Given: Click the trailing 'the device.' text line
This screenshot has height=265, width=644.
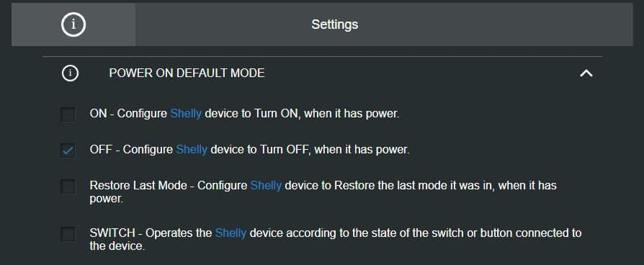Looking at the screenshot, I should pos(117,246).
